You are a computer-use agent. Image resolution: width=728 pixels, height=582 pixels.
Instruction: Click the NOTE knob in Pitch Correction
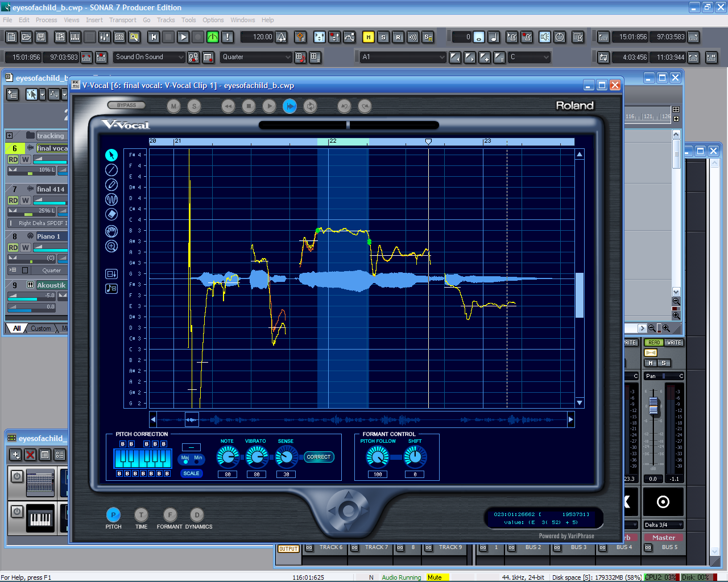pyautogui.click(x=227, y=457)
